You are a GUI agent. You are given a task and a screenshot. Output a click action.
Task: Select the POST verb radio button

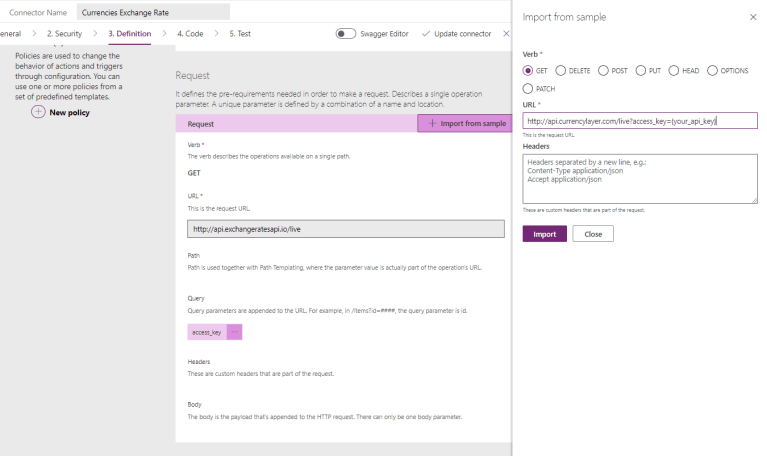[603, 70]
